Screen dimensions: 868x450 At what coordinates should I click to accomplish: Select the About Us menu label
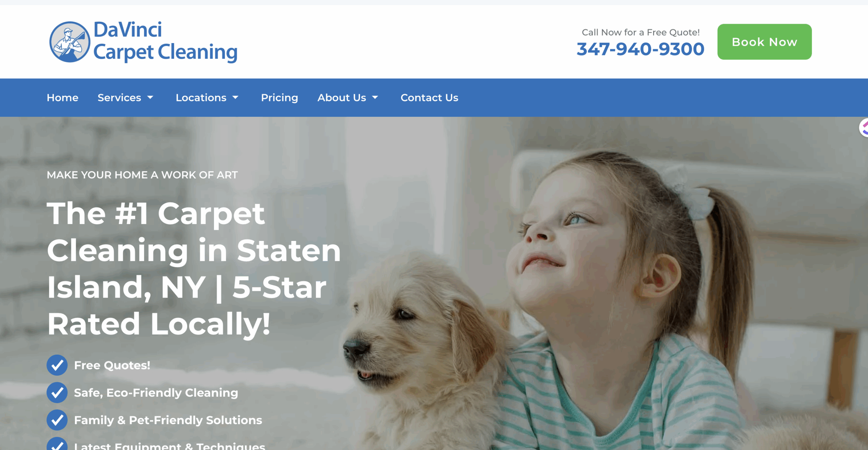[342, 98]
